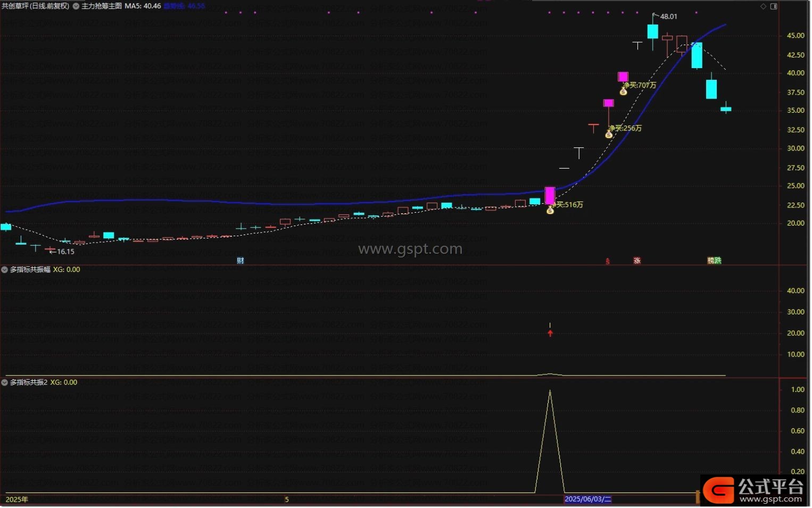Click the 45.00 price axis label
The width and height of the screenshot is (812, 508).
pos(797,36)
